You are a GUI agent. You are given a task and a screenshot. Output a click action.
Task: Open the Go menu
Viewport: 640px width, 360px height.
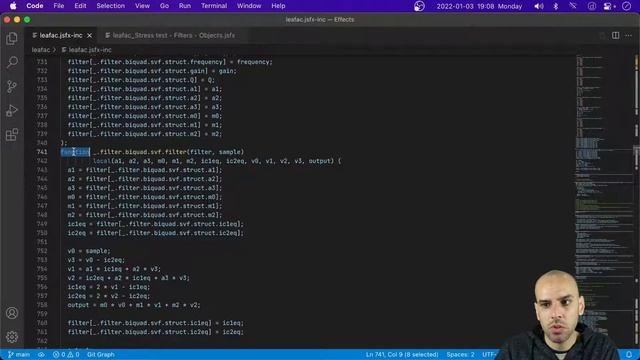[x=164, y=6]
